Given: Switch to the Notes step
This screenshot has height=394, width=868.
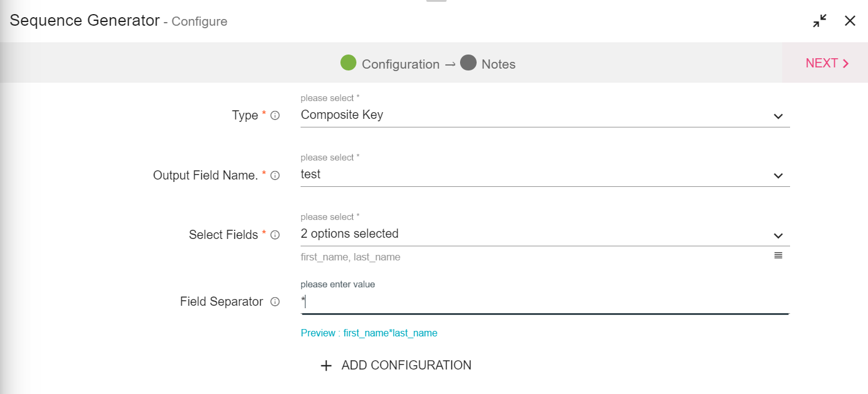Looking at the screenshot, I should [488, 64].
